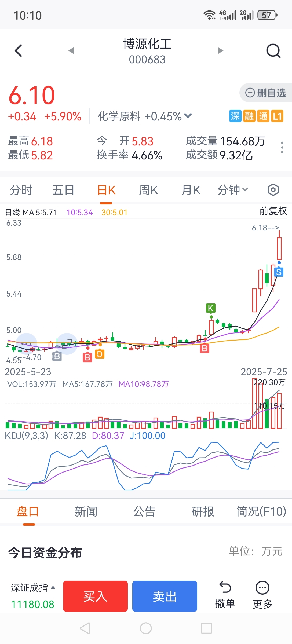Tap the KDJ(9,3,3) indicator label

click(27, 436)
